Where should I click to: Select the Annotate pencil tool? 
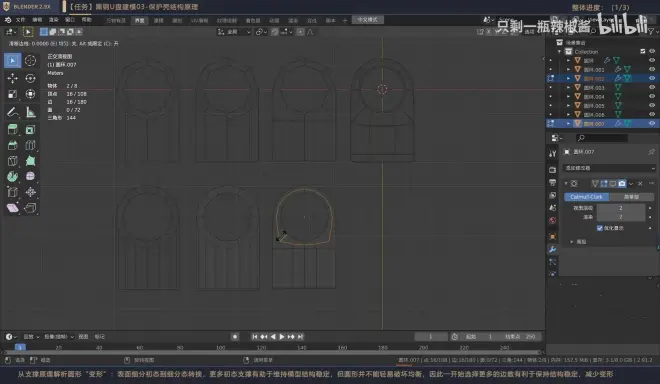click(x=13, y=112)
